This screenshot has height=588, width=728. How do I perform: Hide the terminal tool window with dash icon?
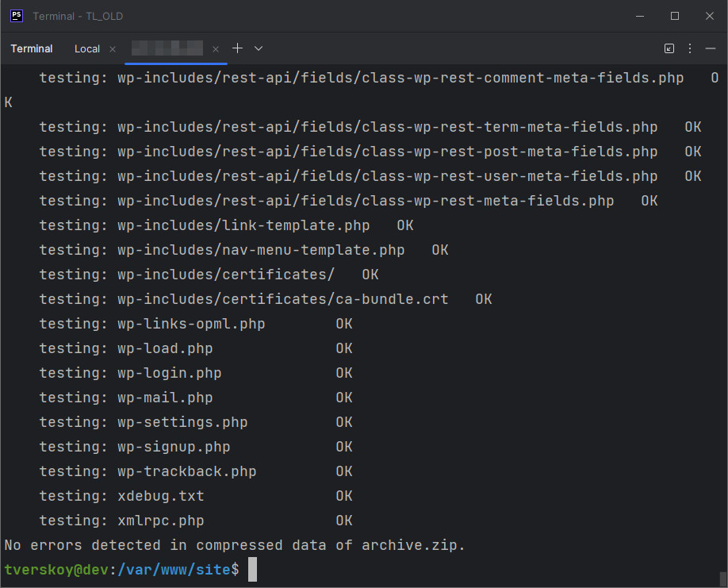tap(711, 48)
